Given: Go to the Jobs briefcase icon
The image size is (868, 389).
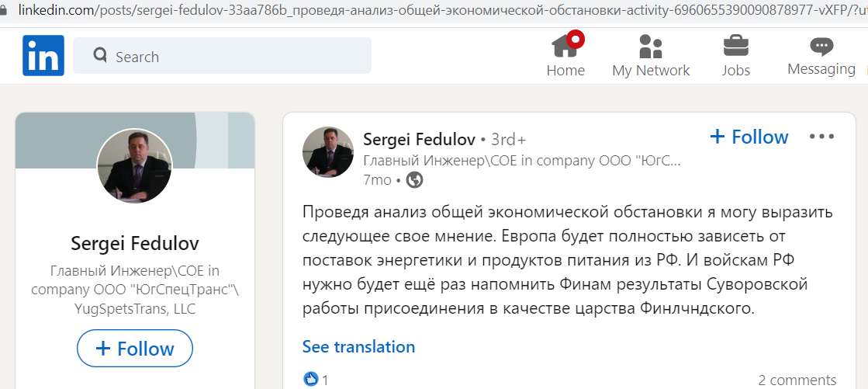Looking at the screenshot, I should click(x=735, y=46).
